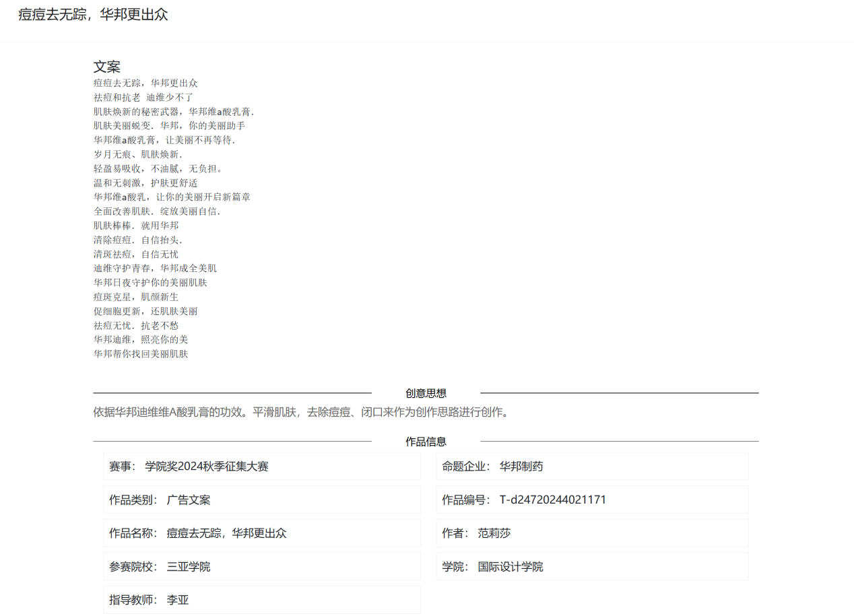Image resolution: width=854 pixels, height=616 pixels.
Task: Click the 作者 范莉莎 field
Action: [592, 533]
